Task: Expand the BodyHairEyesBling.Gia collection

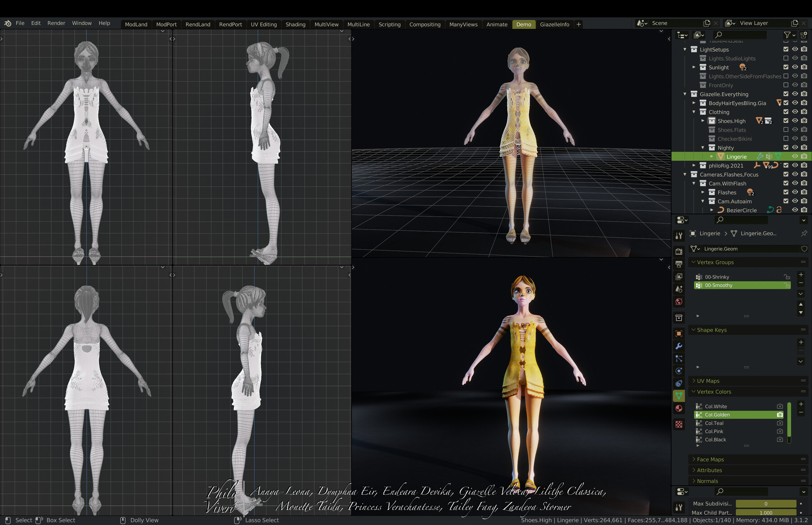Action: tap(694, 103)
